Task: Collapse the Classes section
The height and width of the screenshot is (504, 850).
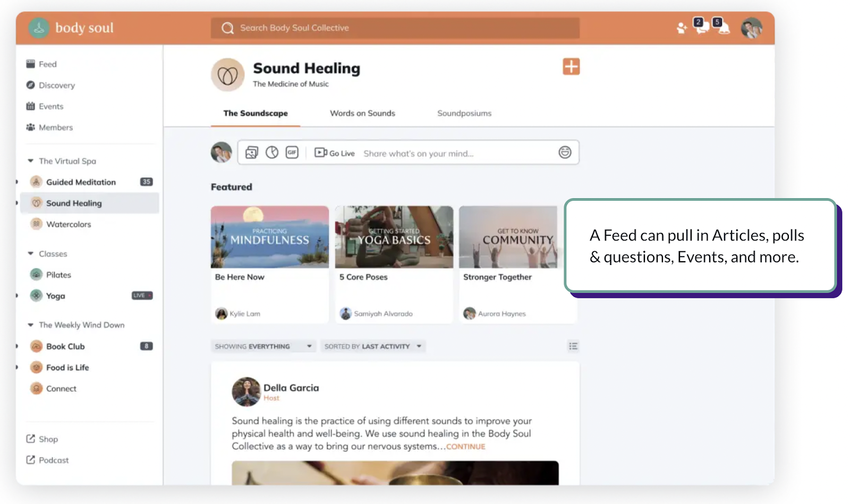Action: [31, 254]
